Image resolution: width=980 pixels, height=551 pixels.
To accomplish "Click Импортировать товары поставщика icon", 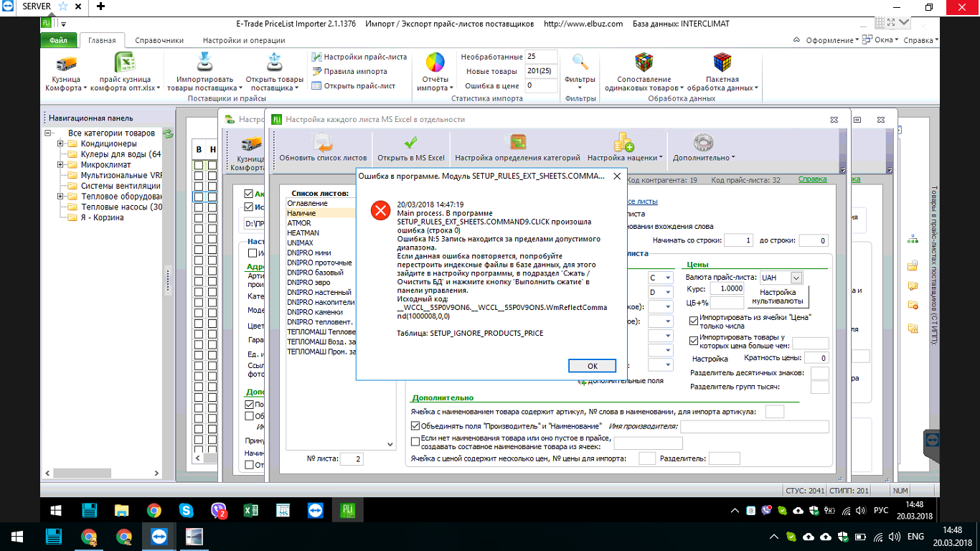I will 204,63.
